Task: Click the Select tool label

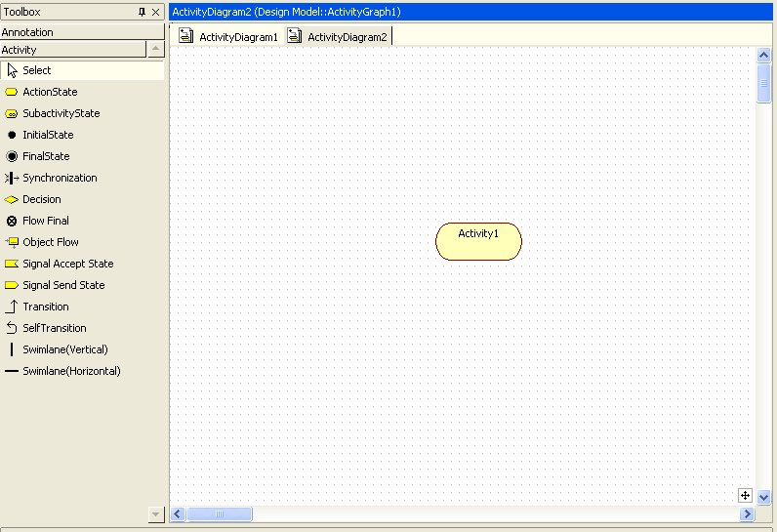Action: pos(37,70)
